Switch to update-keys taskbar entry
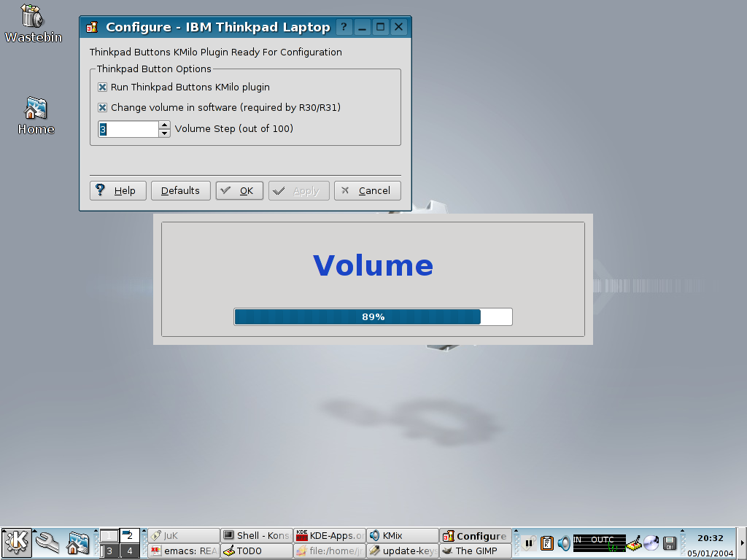 click(x=403, y=551)
